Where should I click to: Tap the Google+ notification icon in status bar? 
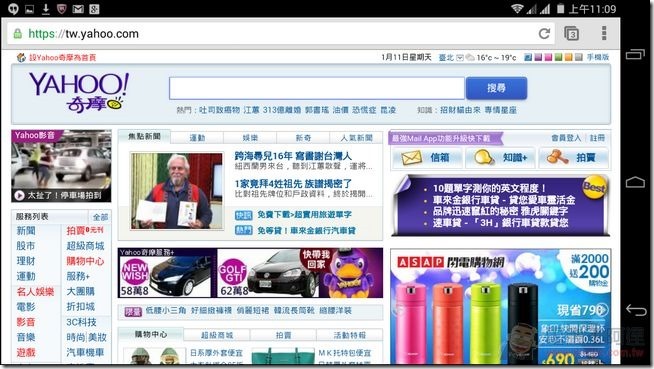94,9
